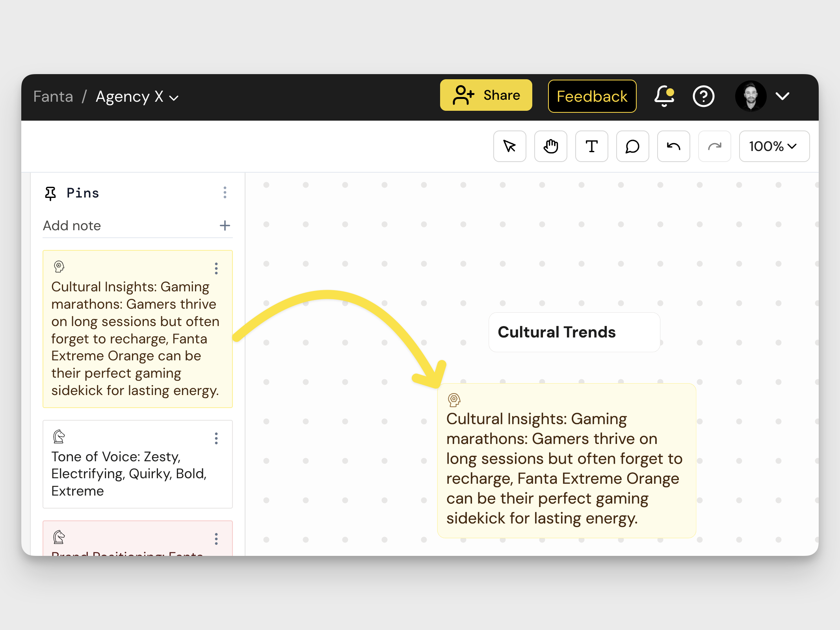Open the 100% zoom level dropdown
Viewport: 840px width, 630px height.
tap(774, 146)
